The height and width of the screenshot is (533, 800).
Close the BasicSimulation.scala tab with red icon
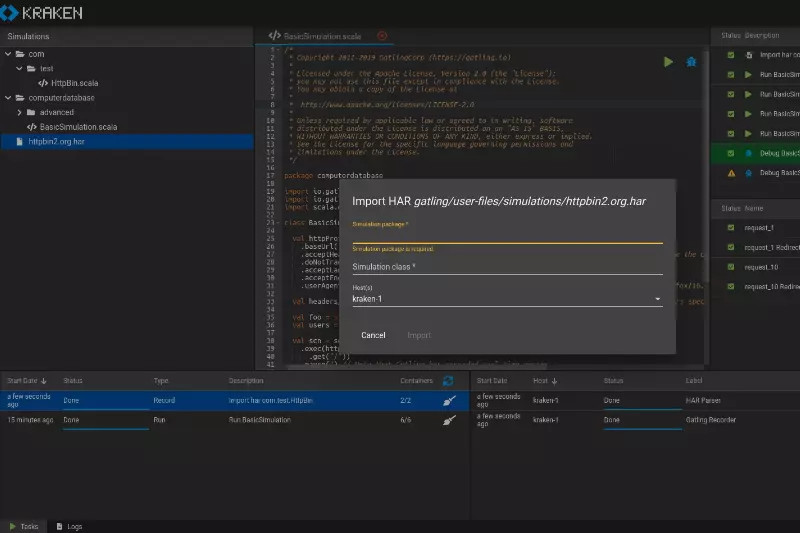[382, 36]
